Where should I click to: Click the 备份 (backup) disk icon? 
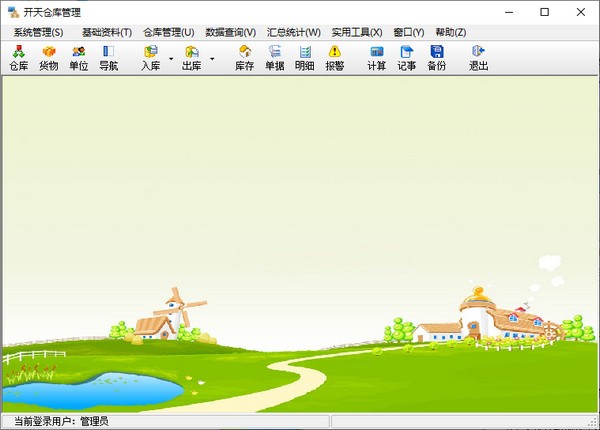point(436,58)
